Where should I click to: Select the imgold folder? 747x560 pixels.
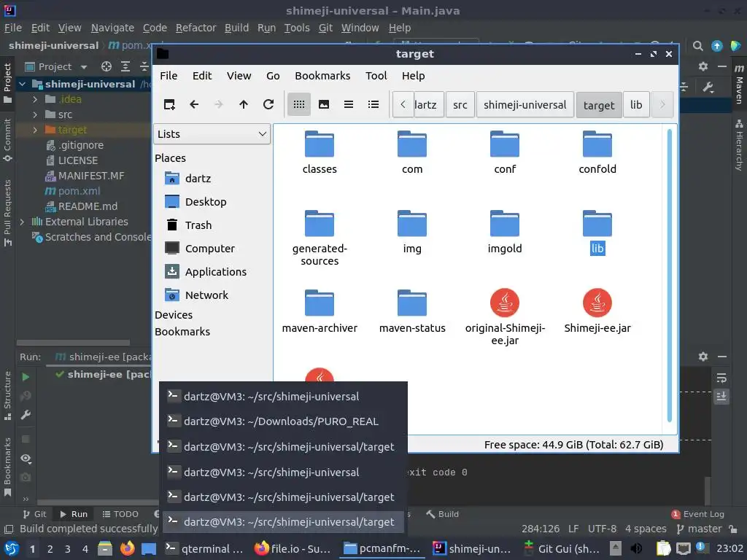pyautogui.click(x=505, y=233)
